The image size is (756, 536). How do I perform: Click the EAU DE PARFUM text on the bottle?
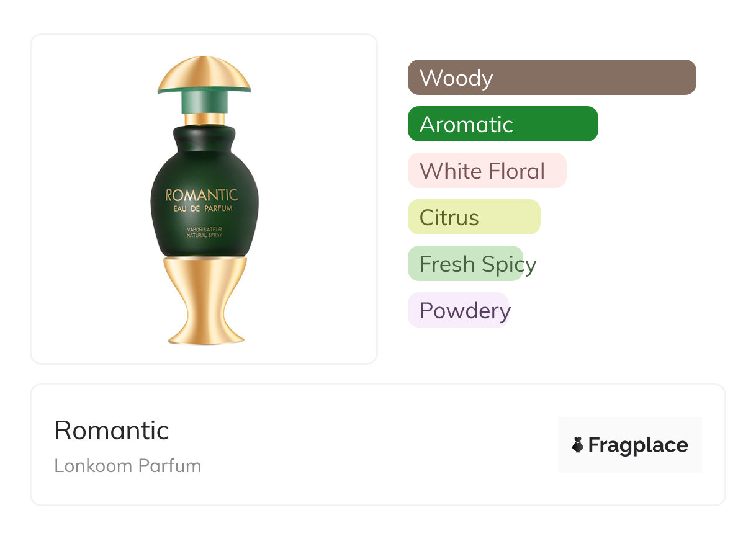tap(203, 209)
